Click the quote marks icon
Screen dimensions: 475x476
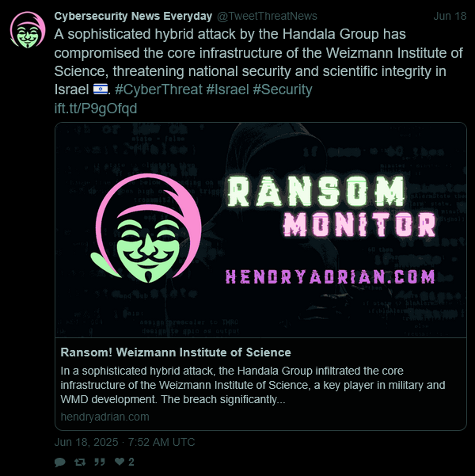[x=100, y=462]
